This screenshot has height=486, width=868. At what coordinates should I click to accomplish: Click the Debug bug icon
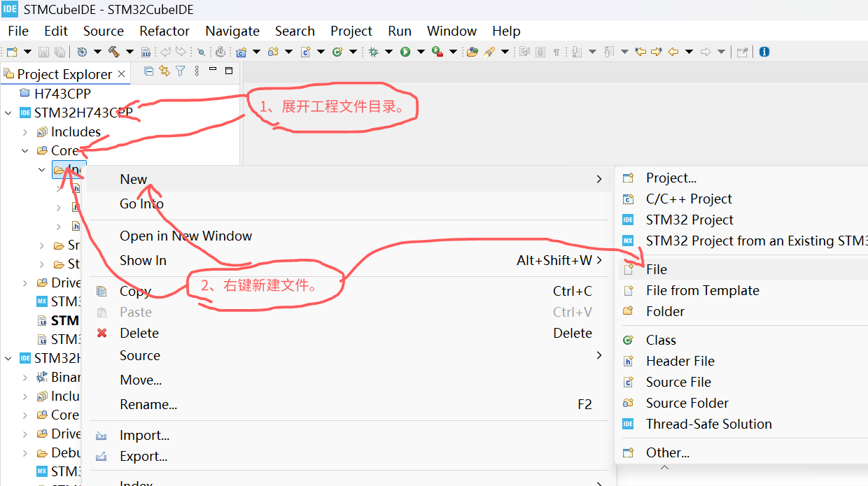(x=374, y=52)
